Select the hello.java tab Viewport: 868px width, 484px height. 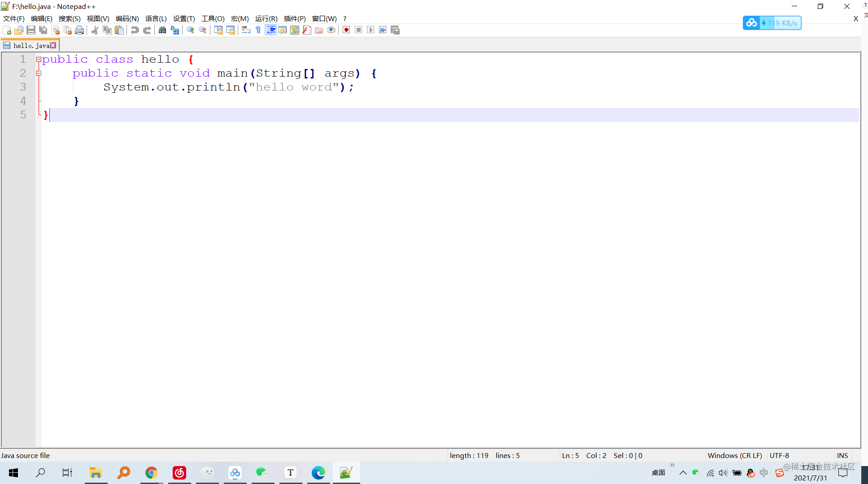click(x=31, y=45)
